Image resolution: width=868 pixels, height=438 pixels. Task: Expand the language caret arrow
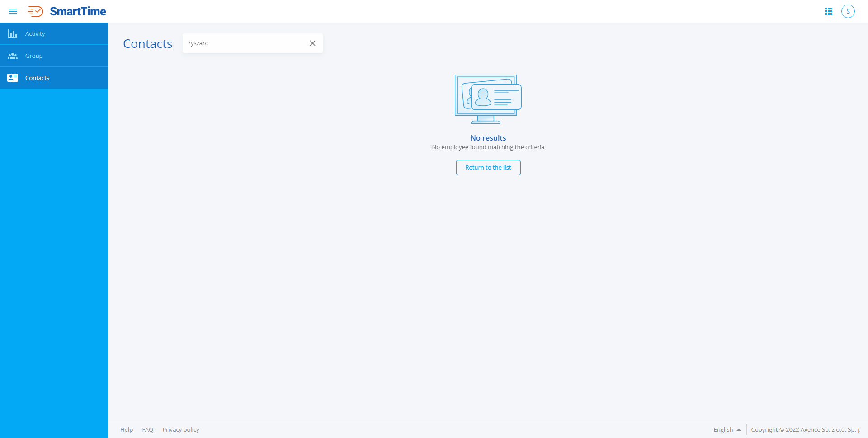pyautogui.click(x=739, y=430)
